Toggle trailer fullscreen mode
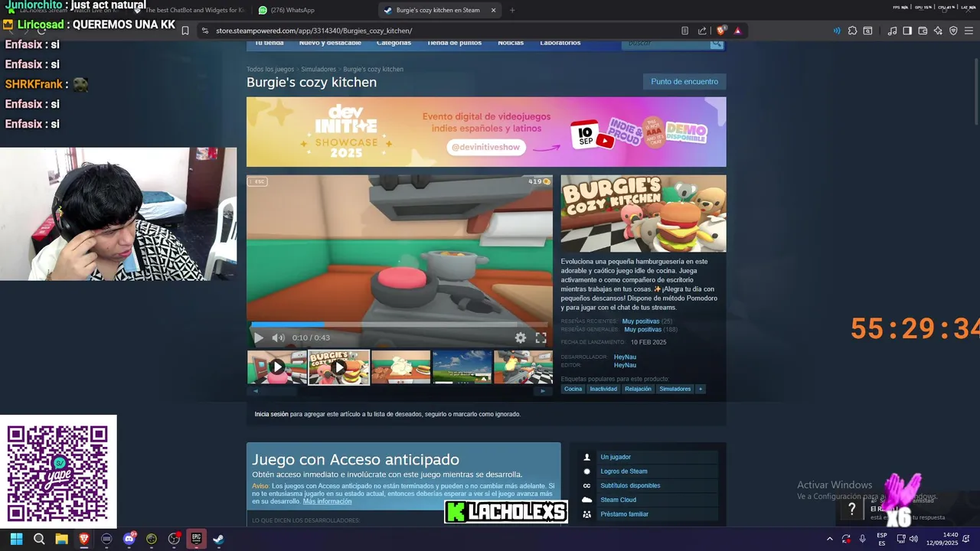The width and height of the screenshot is (980, 551). [541, 337]
